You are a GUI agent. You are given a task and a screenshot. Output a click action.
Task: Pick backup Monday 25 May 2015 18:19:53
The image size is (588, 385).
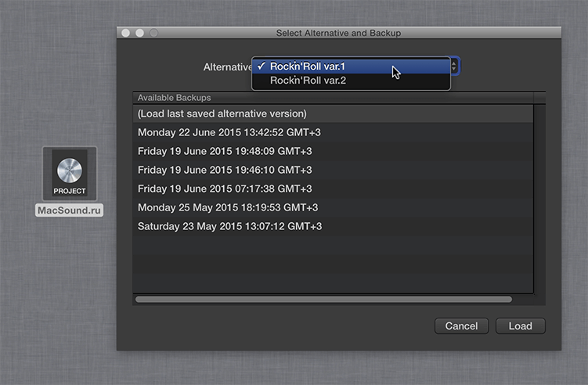(333, 207)
